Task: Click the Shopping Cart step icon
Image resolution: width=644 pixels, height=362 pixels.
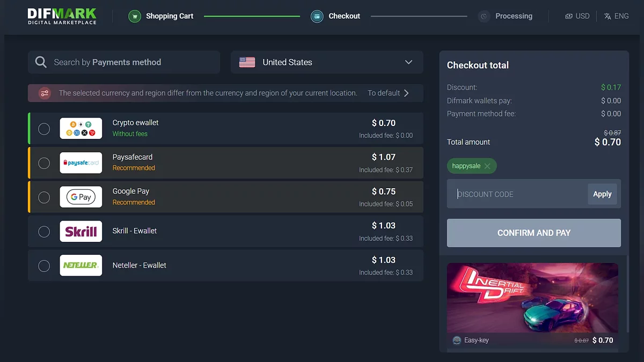Action: (x=134, y=16)
